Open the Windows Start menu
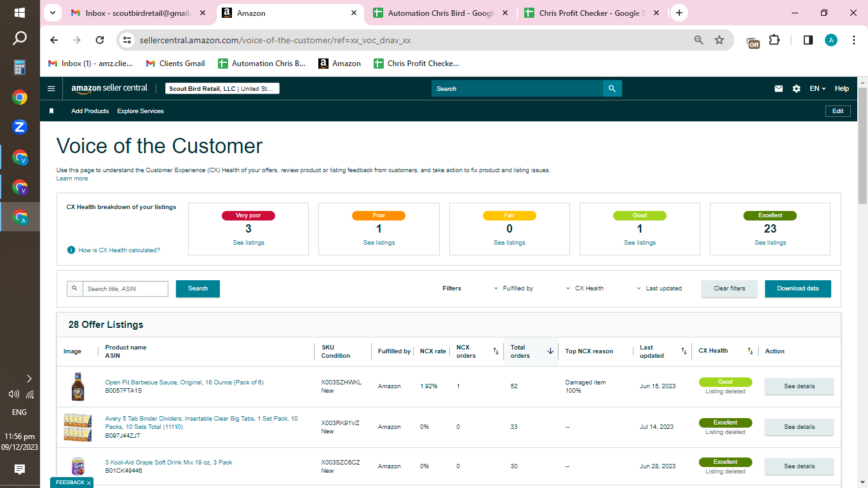The image size is (868, 488). pos(20,13)
